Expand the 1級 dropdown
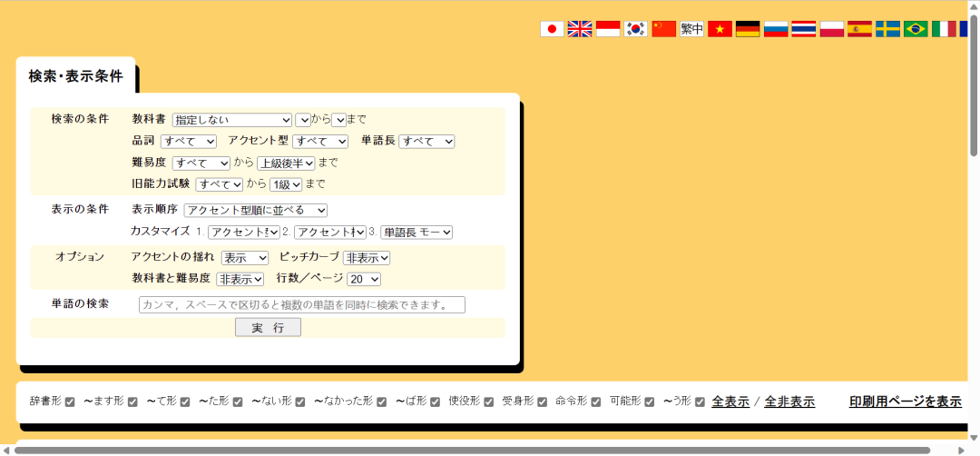The image size is (980, 456). coord(286,184)
